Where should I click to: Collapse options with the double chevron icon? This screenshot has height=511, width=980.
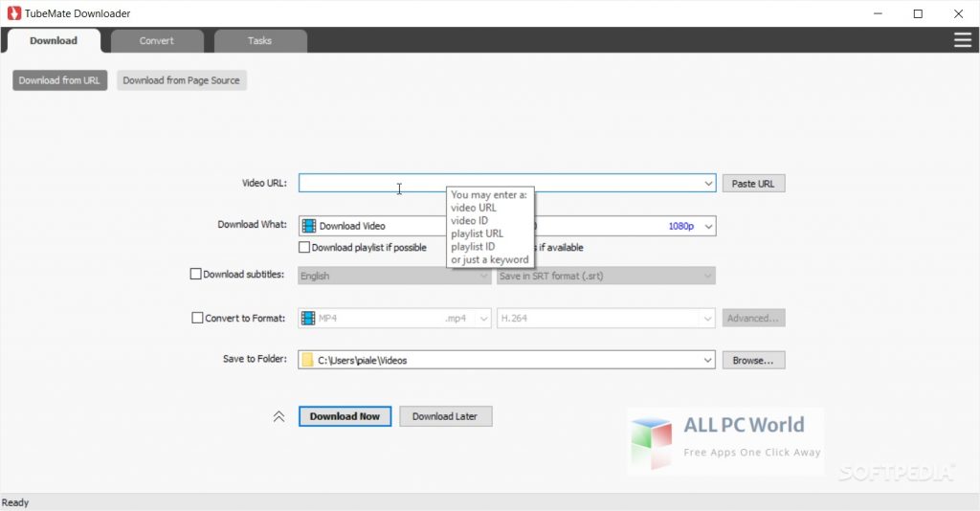278,416
